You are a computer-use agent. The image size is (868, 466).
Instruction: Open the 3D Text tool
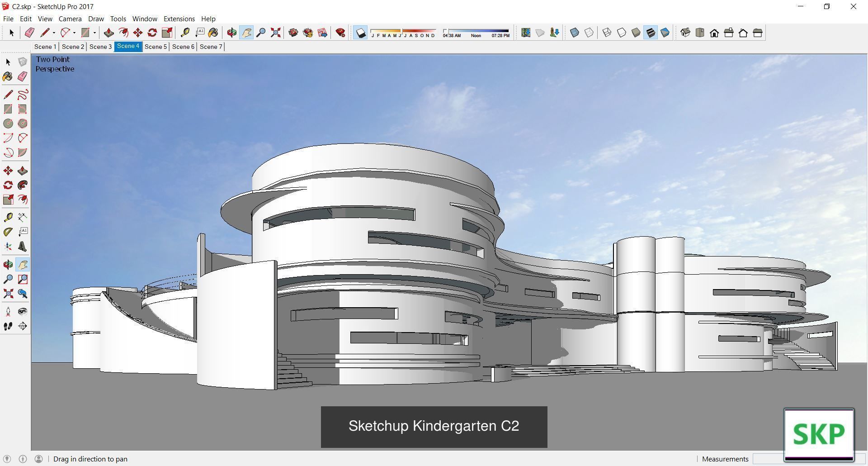tap(23, 247)
